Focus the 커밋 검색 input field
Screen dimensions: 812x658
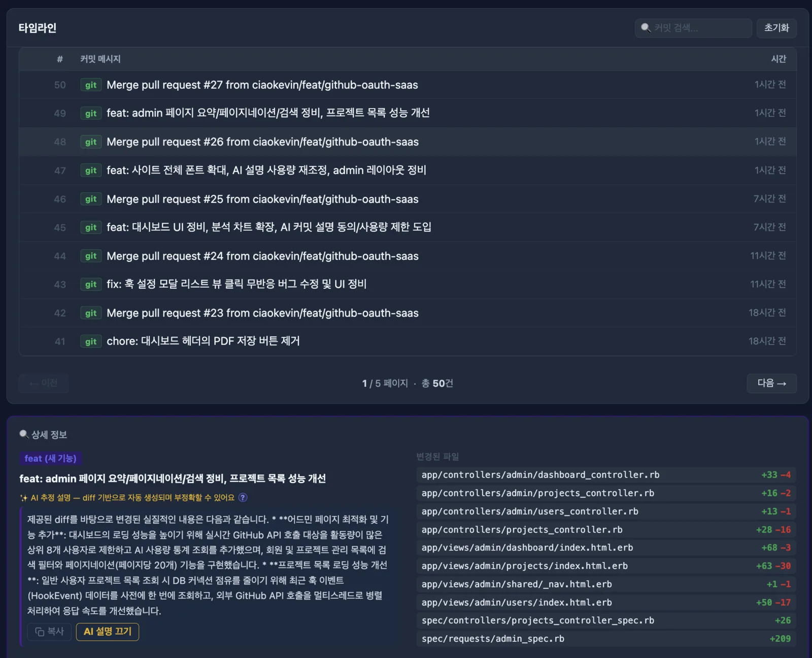(x=693, y=28)
